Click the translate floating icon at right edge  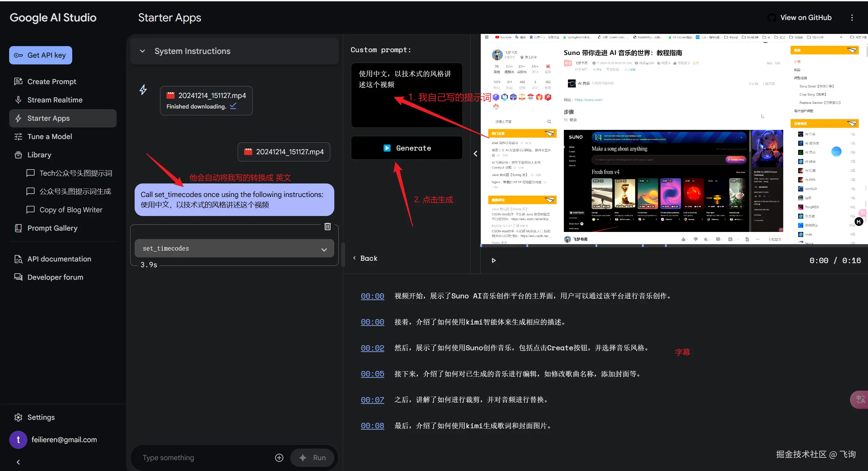860,399
